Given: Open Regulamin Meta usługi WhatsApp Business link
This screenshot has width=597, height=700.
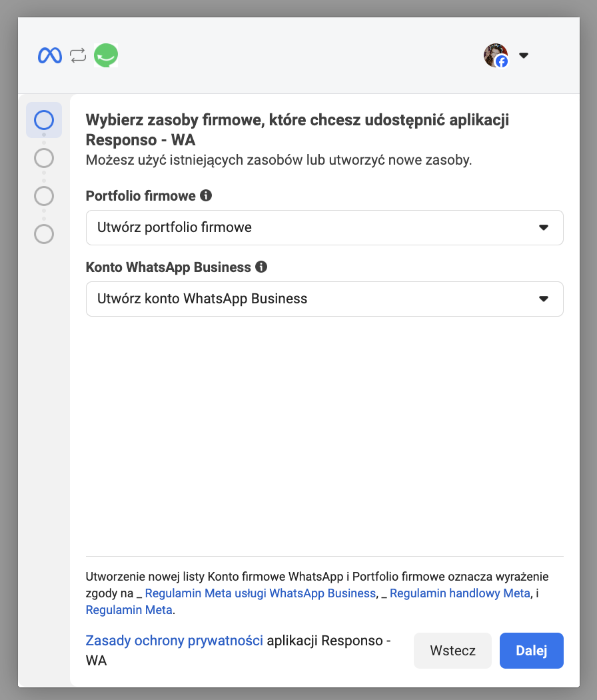Looking at the screenshot, I should pos(260,593).
